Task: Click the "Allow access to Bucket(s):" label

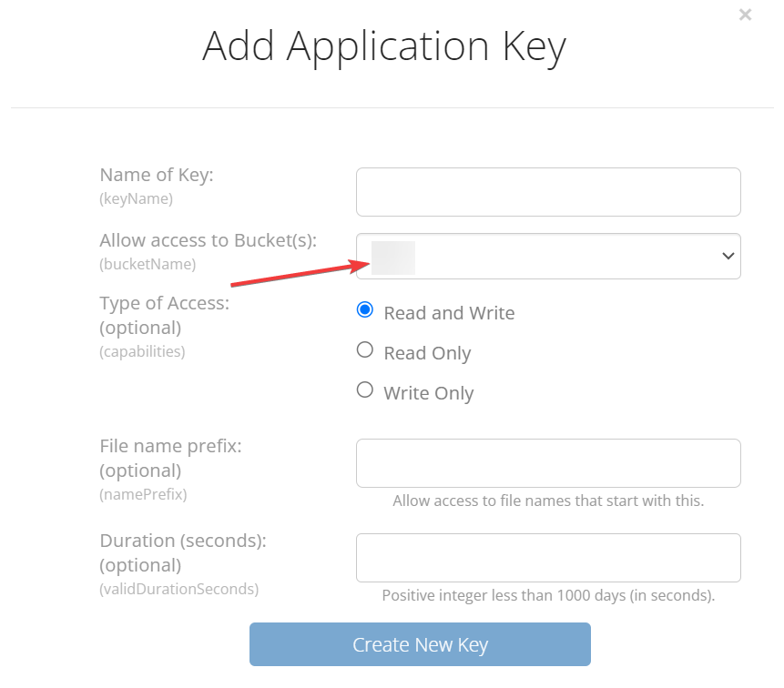Action: pos(209,240)
